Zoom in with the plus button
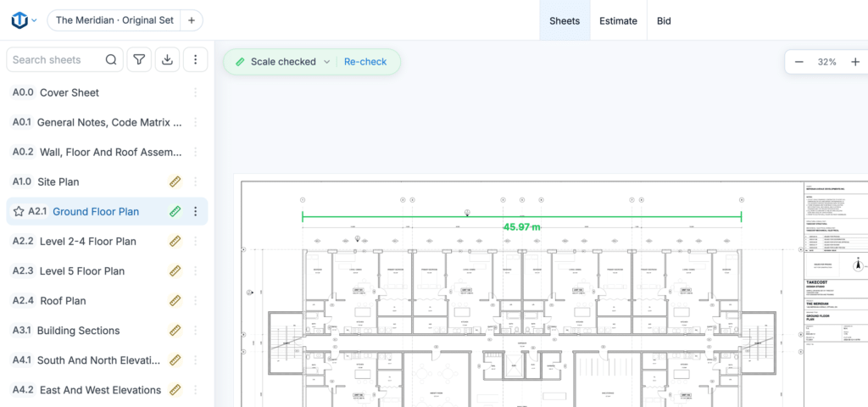The height and width of the screenshot is (407, 868). pos(855,62)
